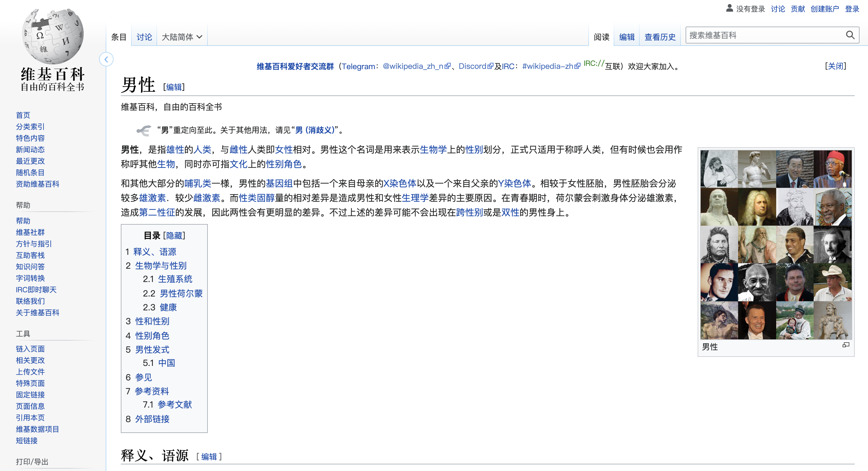Open the 大陆简体 language variant dropdown
Viewport: 868px width, 471px height.
(x=178, y=37)
